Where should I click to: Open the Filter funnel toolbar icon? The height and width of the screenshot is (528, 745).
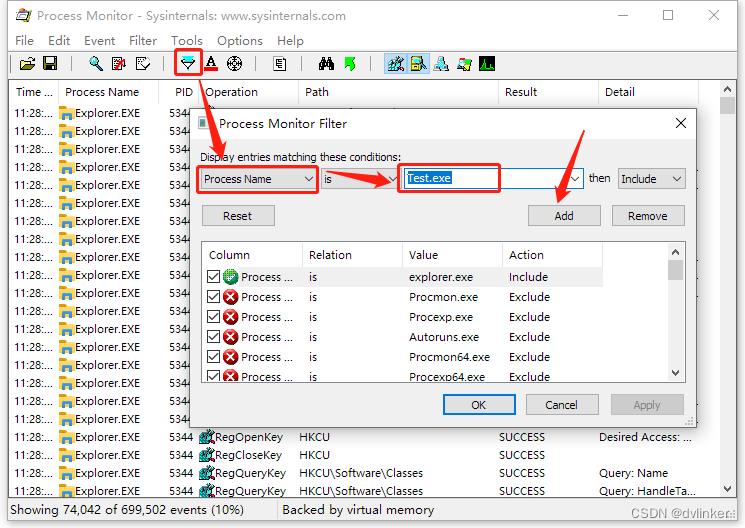pos(188,63)
